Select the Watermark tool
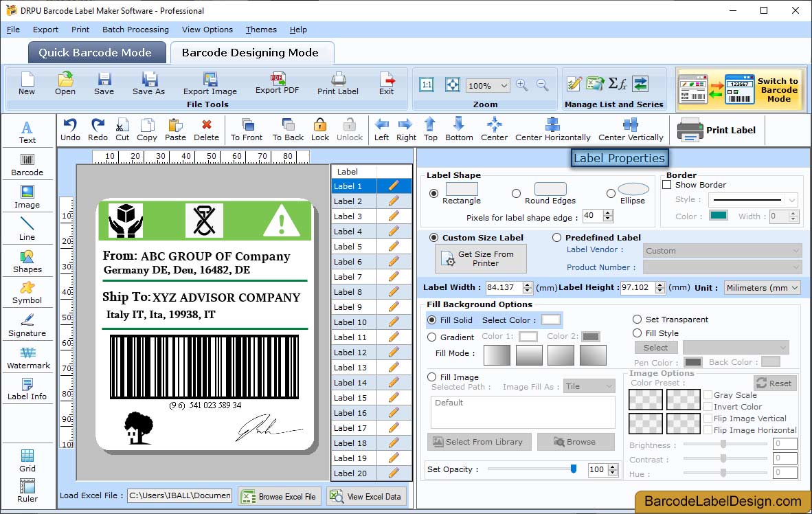812x514 pixels. (28, 358)
